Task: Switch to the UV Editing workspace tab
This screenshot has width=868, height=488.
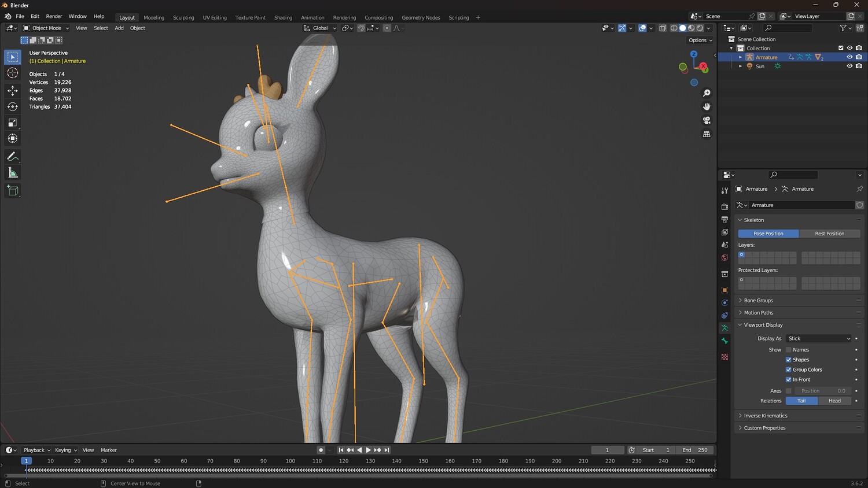Action: 215,17
